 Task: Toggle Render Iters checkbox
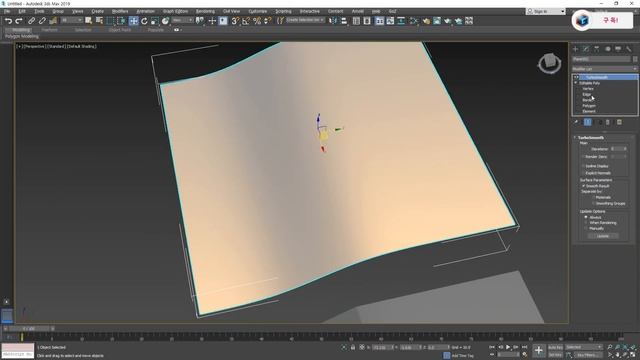[583, 157]
